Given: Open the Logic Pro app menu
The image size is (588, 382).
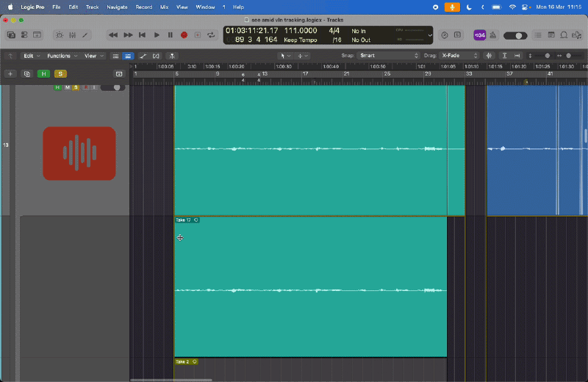Looking at the screenshot, I should point(32,7).
